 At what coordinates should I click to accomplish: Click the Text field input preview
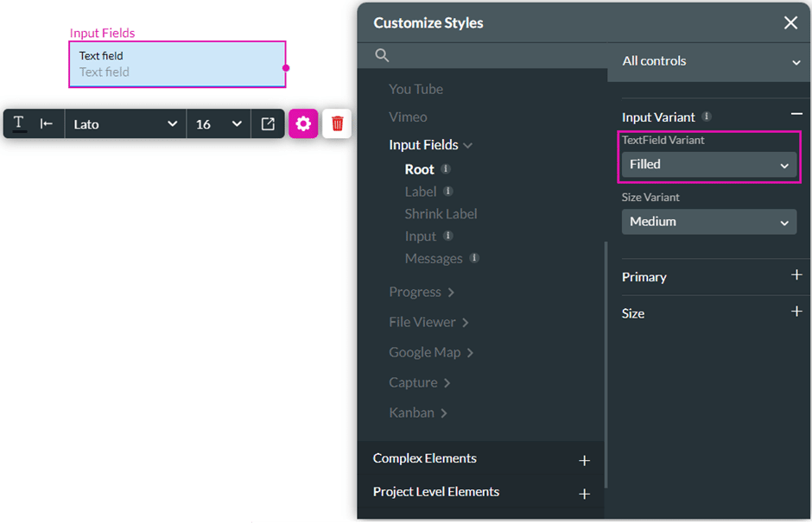click(x=177, y=65)
